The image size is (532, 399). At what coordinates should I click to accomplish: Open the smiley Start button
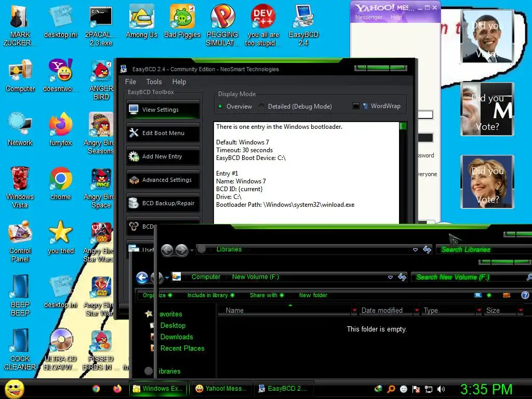coord(14,389)
